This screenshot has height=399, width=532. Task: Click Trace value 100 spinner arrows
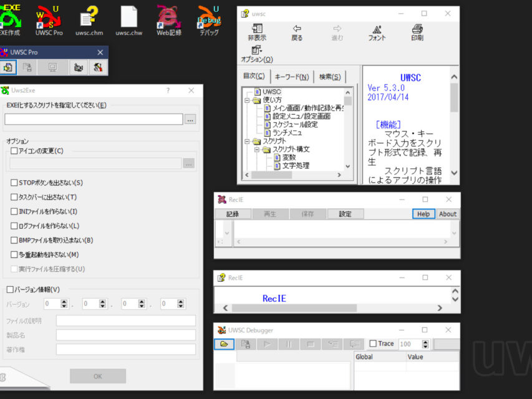(x=425, y=344)
